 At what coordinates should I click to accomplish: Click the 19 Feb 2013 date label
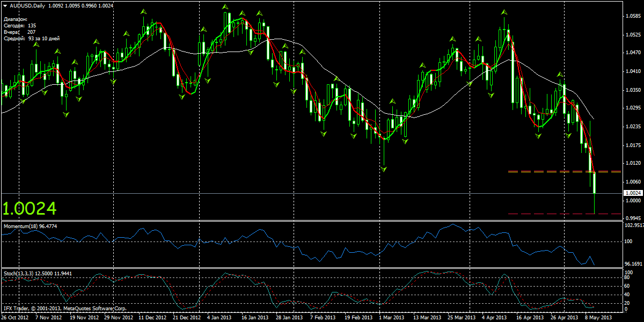357,318
